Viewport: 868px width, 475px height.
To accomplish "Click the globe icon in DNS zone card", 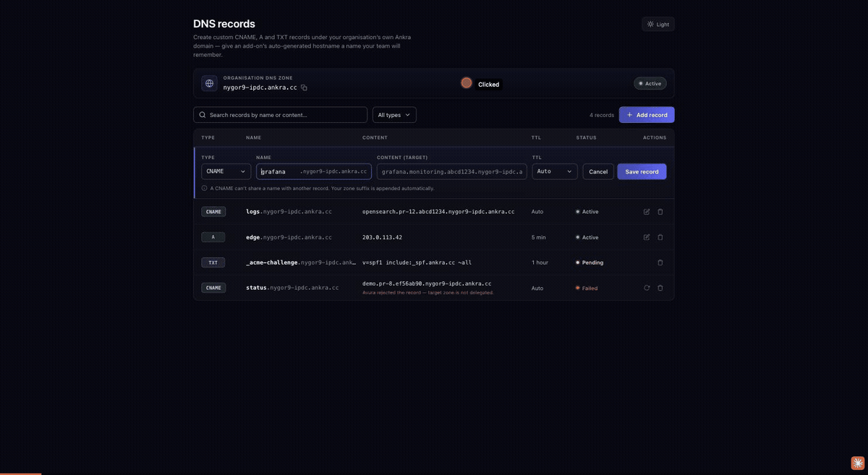I will [x=209, y=83].
